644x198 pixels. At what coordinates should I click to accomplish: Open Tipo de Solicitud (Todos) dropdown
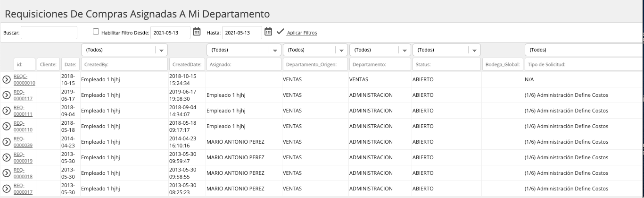[584, 50]
